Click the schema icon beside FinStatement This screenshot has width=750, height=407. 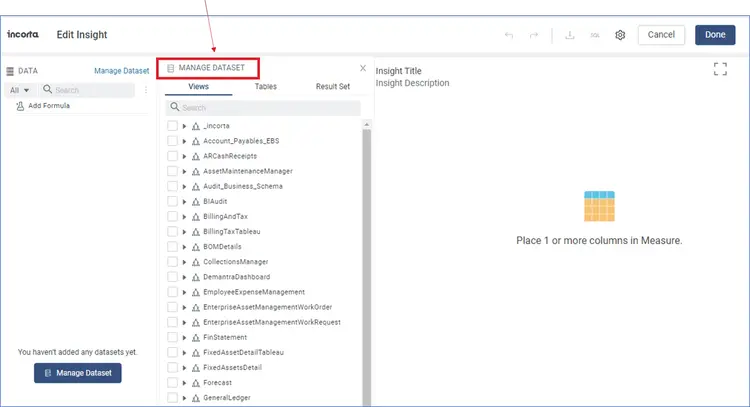(196, 338)
